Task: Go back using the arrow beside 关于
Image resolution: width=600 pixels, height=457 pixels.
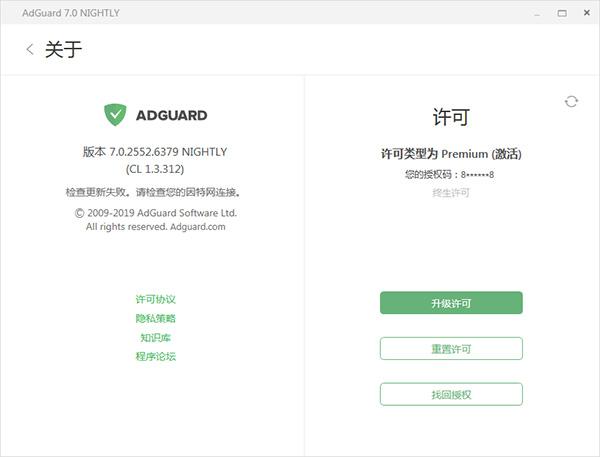Action: coord(30,49)
